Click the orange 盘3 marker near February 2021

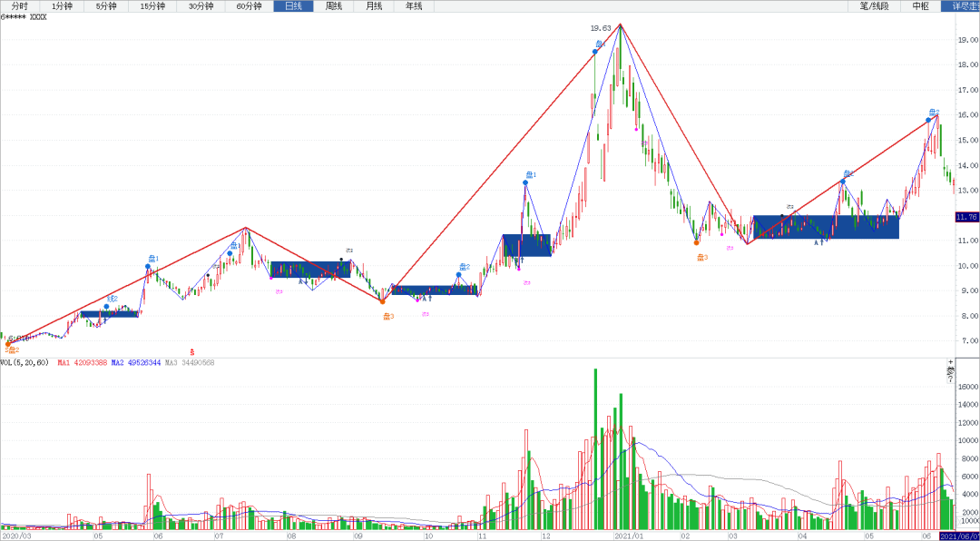coord(697,242)
